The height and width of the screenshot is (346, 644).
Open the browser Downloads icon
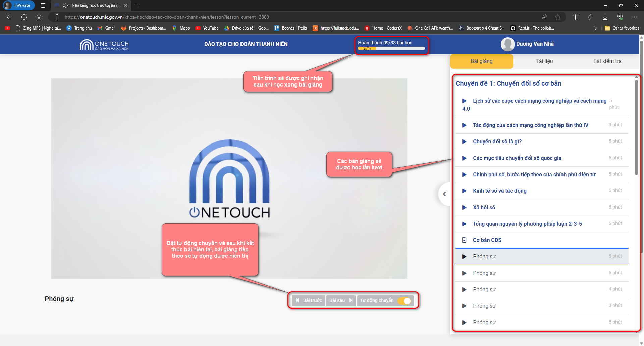[605, 17]
